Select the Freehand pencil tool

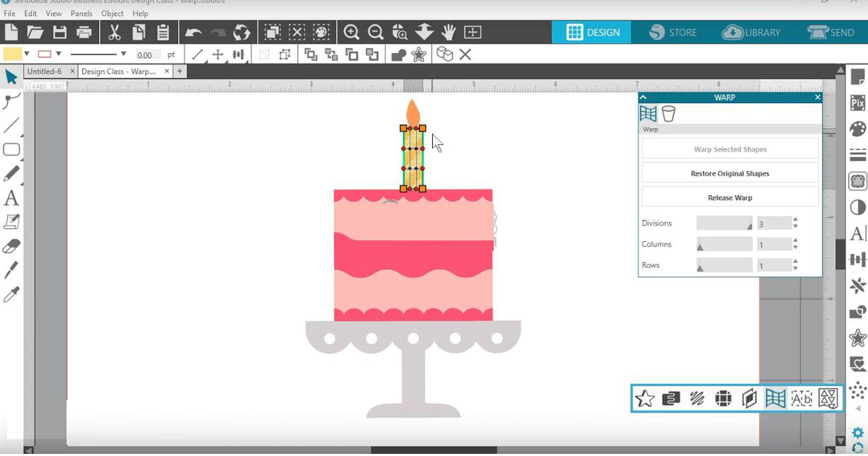[11, 173]
